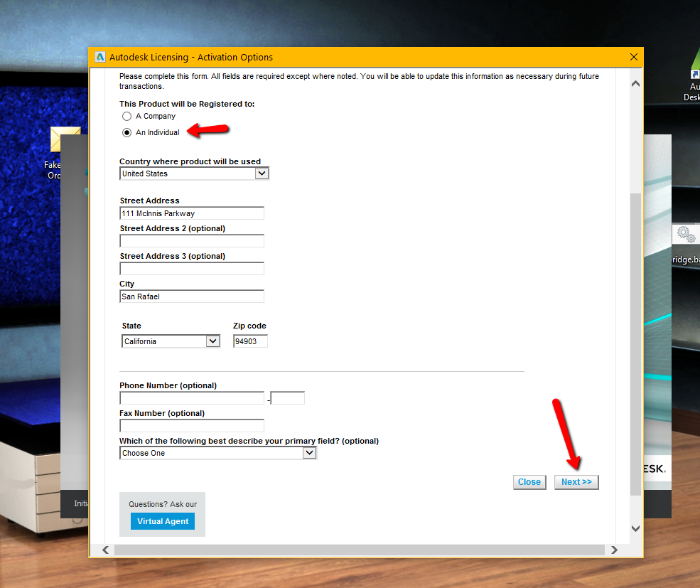The image size is (700, 588).
Task: Select the A Company radio button
Action: point(126,116)
